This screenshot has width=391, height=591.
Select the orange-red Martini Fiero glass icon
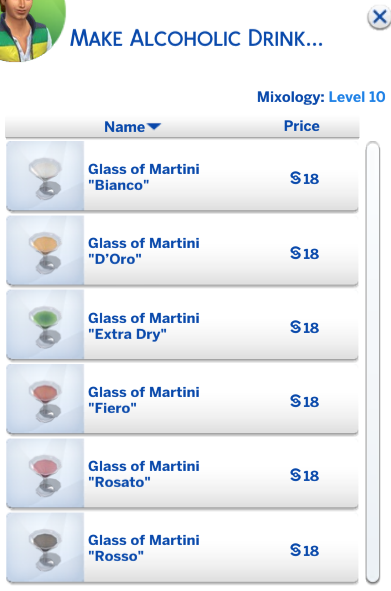[x=45, y=399]
